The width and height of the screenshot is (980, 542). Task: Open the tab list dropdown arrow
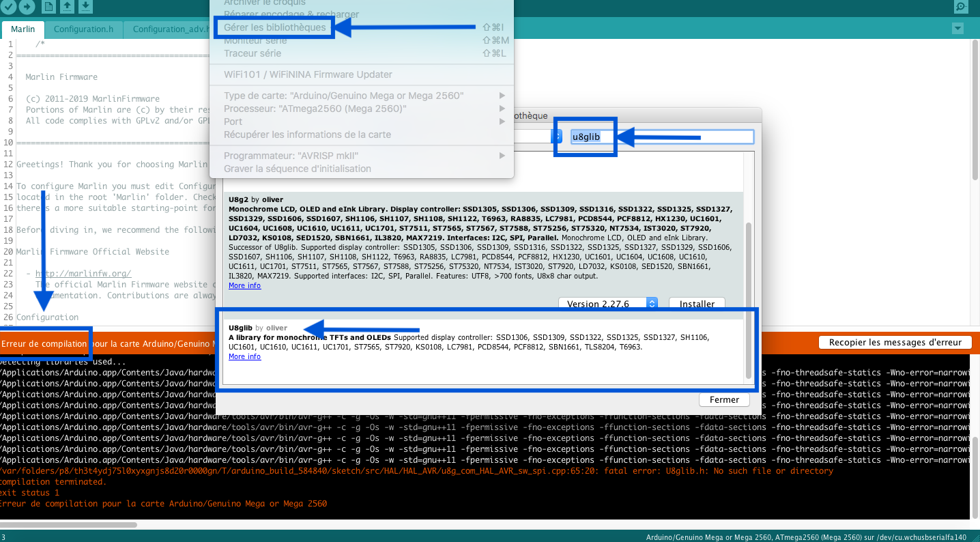point(957,29)
